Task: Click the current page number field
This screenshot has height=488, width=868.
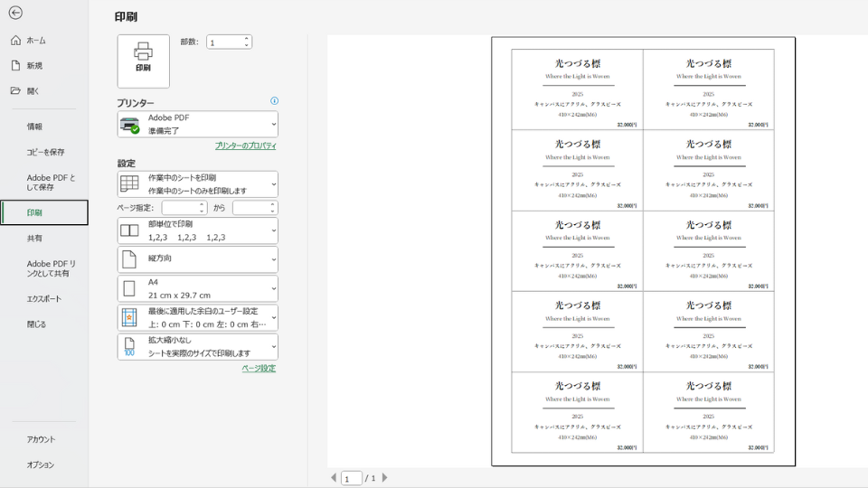Action: point(351,478)
